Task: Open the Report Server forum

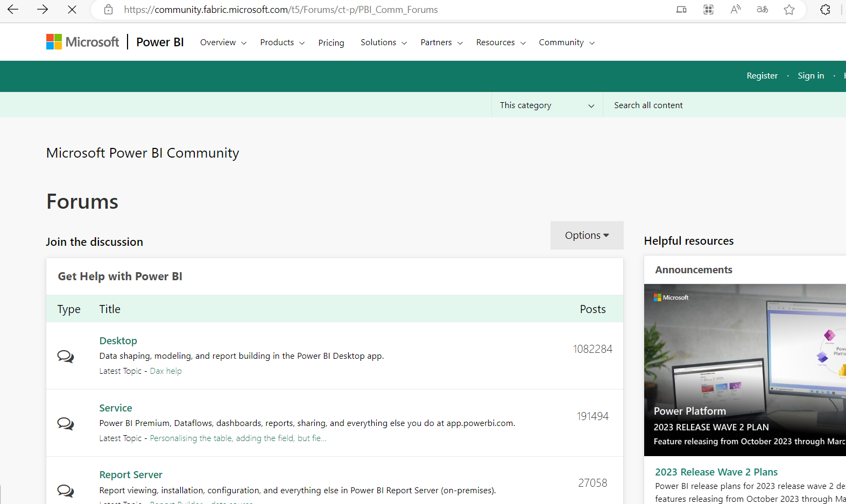Action: click(x=131, y=475)
